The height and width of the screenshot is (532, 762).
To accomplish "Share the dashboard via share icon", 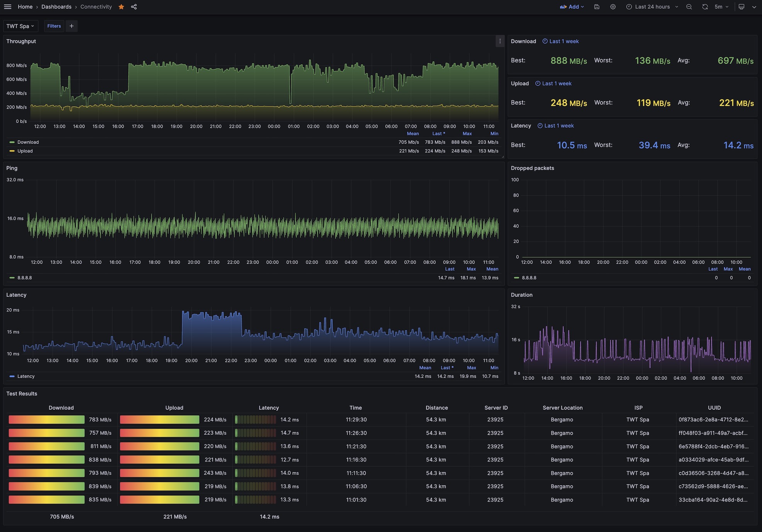I will [x=134, y=7].
